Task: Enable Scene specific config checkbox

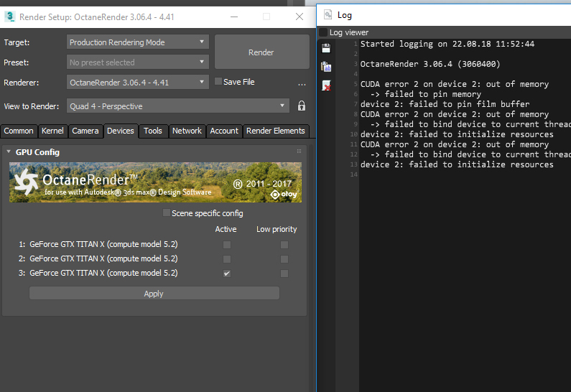Action: click(166, 213)
